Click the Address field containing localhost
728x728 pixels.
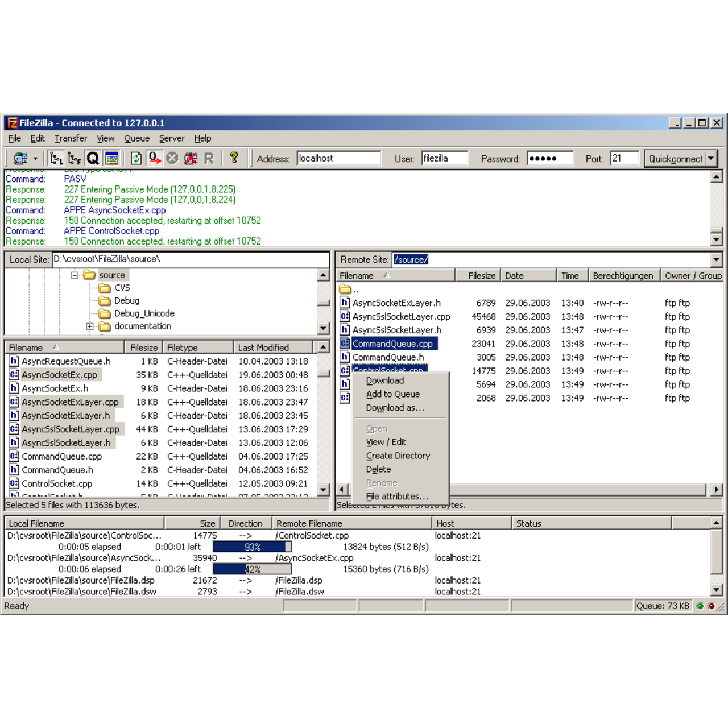pyautogui.click(x=340, y=158)
